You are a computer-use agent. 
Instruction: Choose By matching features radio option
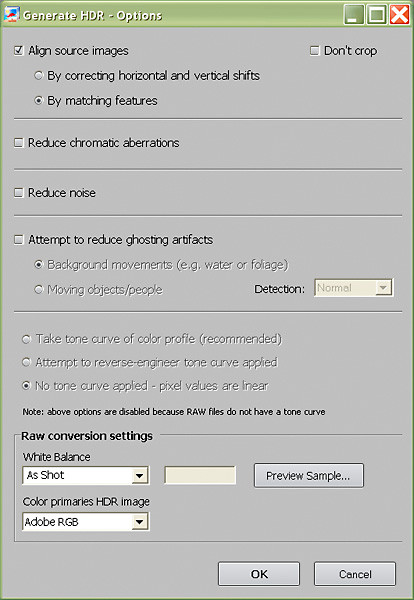[x=38, y=101]
